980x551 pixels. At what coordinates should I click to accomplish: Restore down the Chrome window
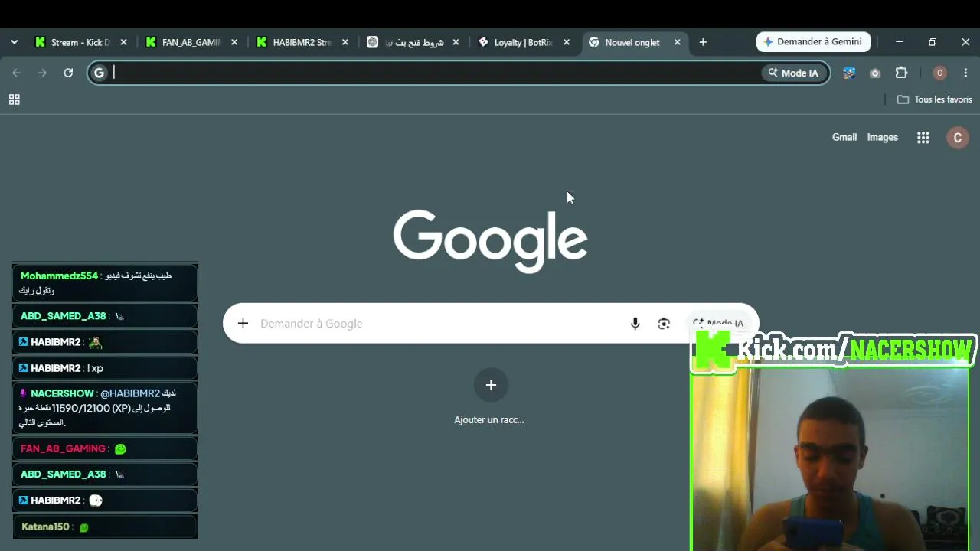pos(933,42)
